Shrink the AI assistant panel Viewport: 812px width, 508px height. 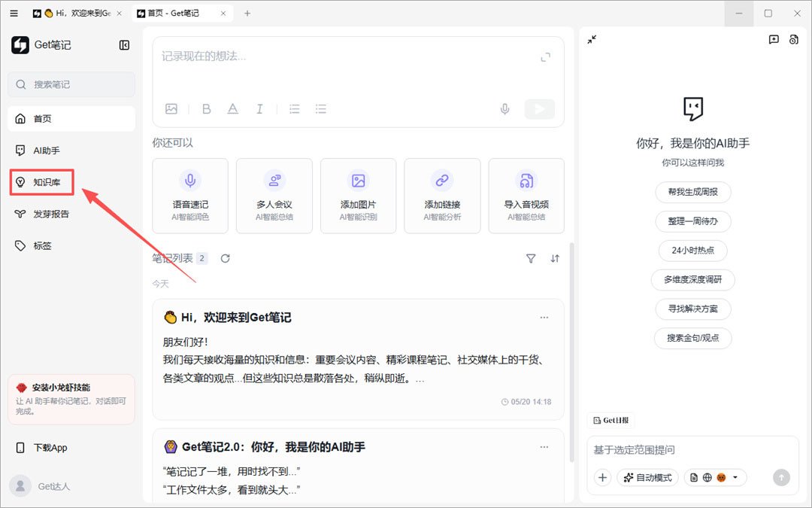point(592,39)
